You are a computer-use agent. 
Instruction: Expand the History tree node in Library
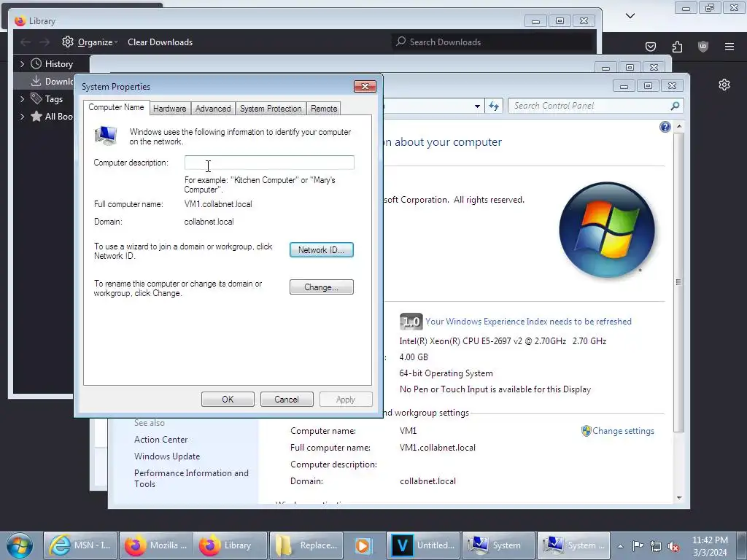(22, 64)
